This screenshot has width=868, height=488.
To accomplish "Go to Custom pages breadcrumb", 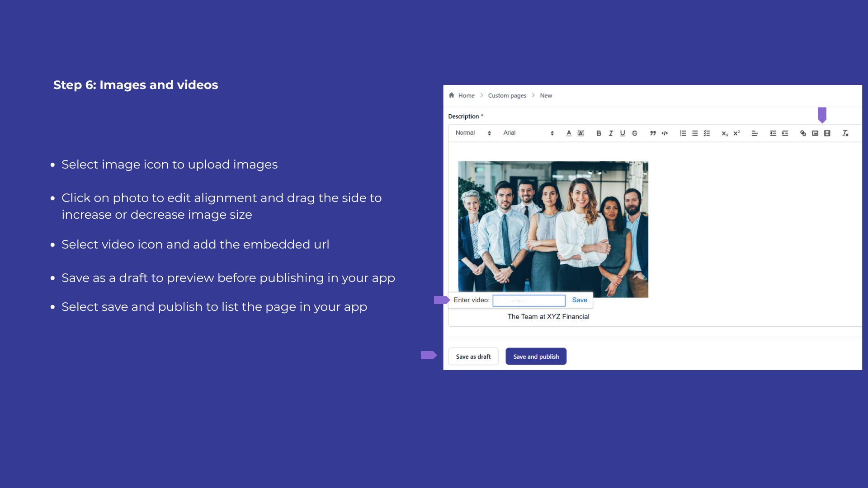I will [507, 95].
